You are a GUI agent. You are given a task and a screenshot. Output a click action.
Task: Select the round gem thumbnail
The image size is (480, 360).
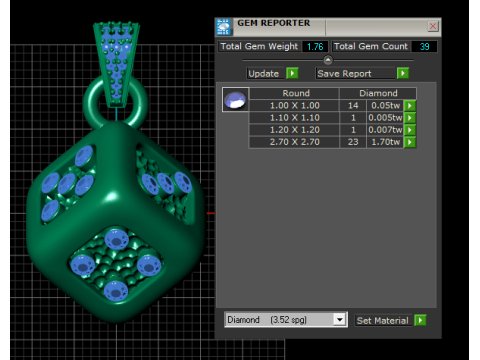(235, 100)
